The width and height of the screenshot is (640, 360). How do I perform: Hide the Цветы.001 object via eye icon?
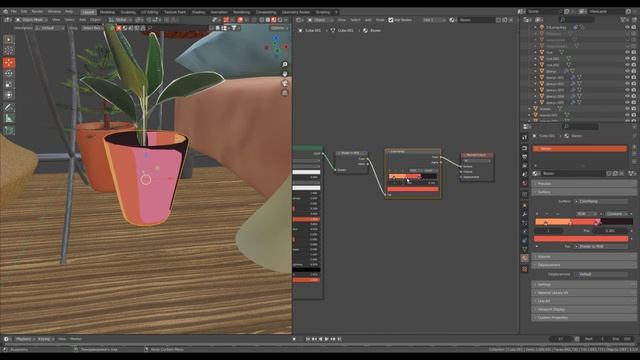tap(627, 77)
